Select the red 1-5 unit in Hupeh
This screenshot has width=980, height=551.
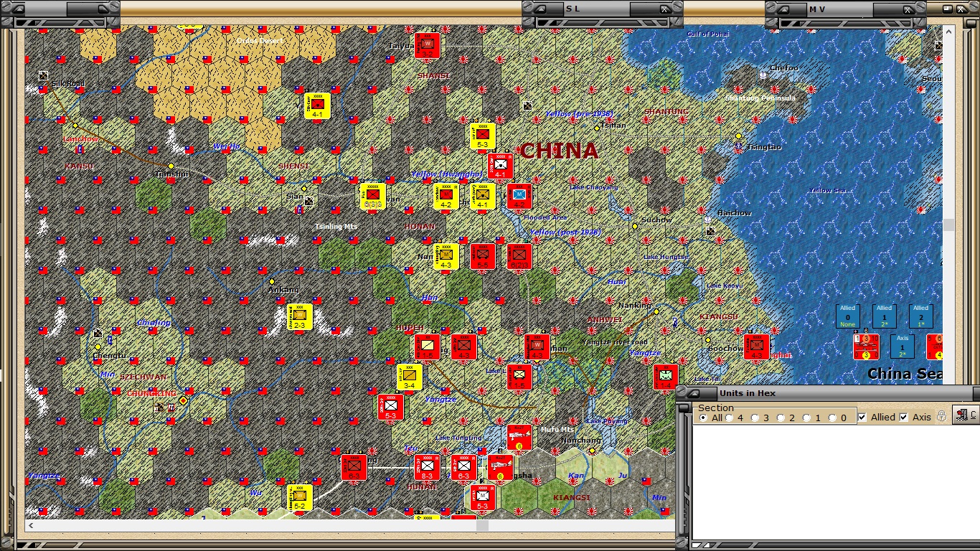click(428, 347)
